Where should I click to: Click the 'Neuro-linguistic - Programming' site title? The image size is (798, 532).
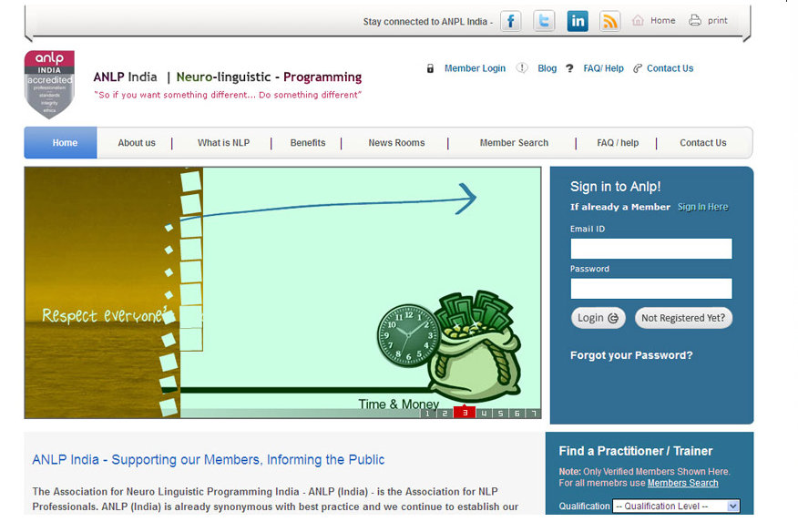coord(269,77)
